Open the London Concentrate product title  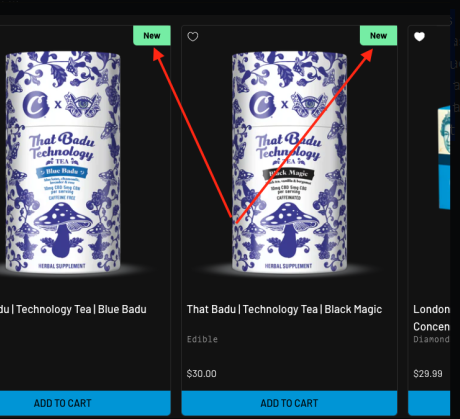tap(432, 318)
